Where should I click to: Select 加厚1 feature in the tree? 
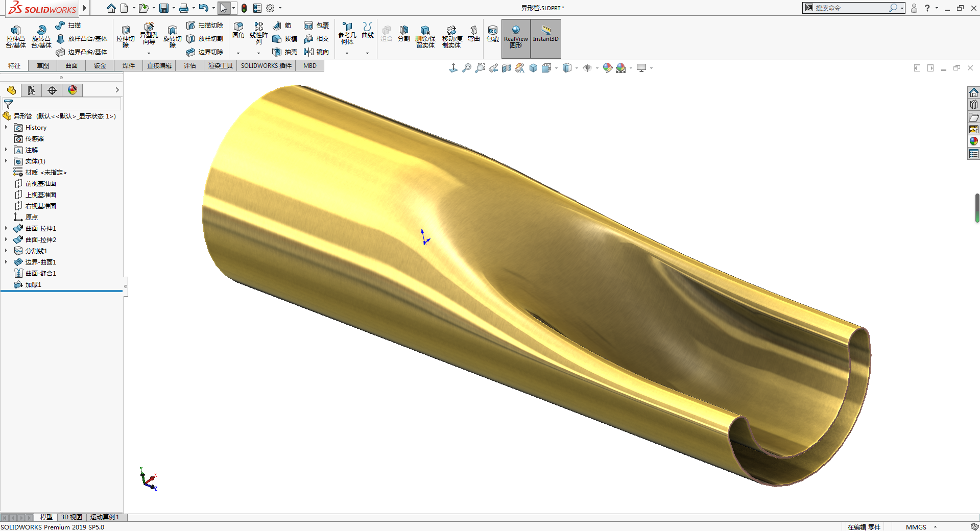(28, 284)
